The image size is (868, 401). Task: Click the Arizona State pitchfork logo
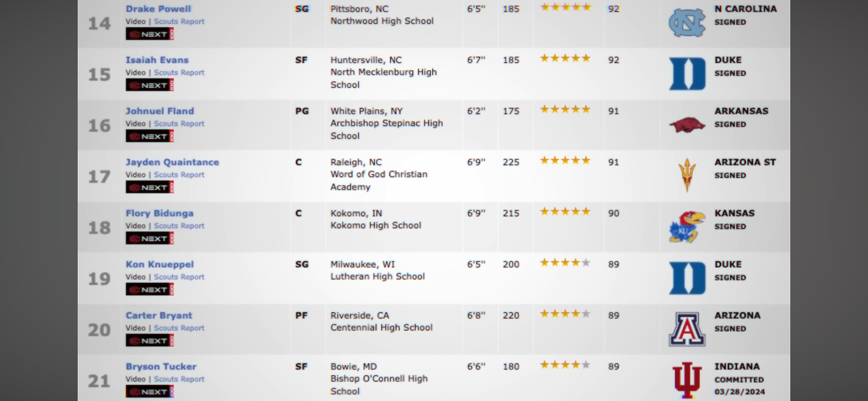[687, 175]
